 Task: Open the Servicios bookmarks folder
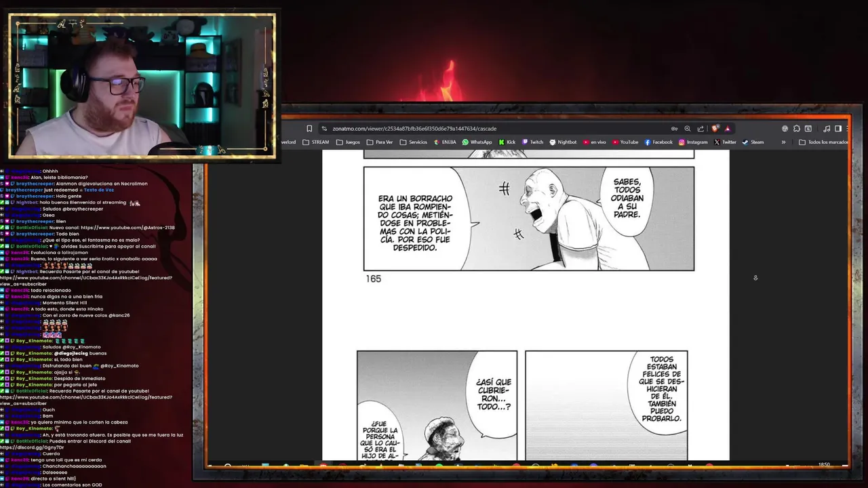tap(414, 142)
